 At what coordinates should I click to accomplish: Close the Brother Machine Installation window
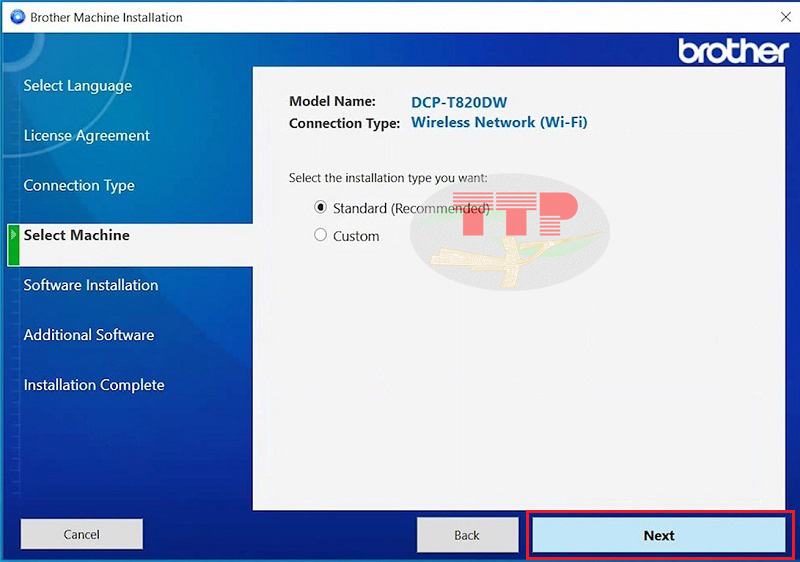click(x=786, y=17)
